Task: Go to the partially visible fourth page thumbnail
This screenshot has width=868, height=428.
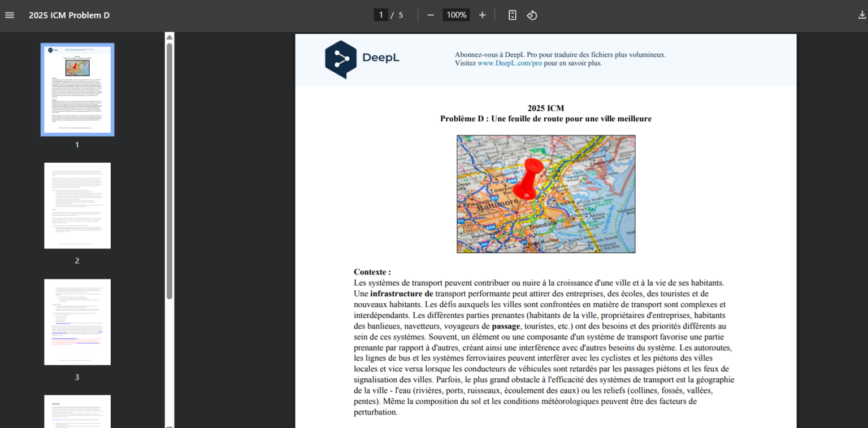Action: coord(77,412)
